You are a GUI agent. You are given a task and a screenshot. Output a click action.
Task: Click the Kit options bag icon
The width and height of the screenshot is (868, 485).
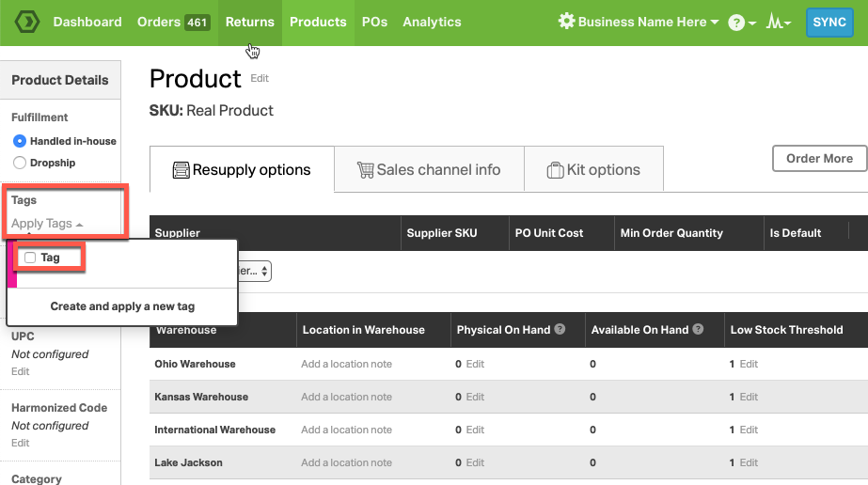[555, 170]
